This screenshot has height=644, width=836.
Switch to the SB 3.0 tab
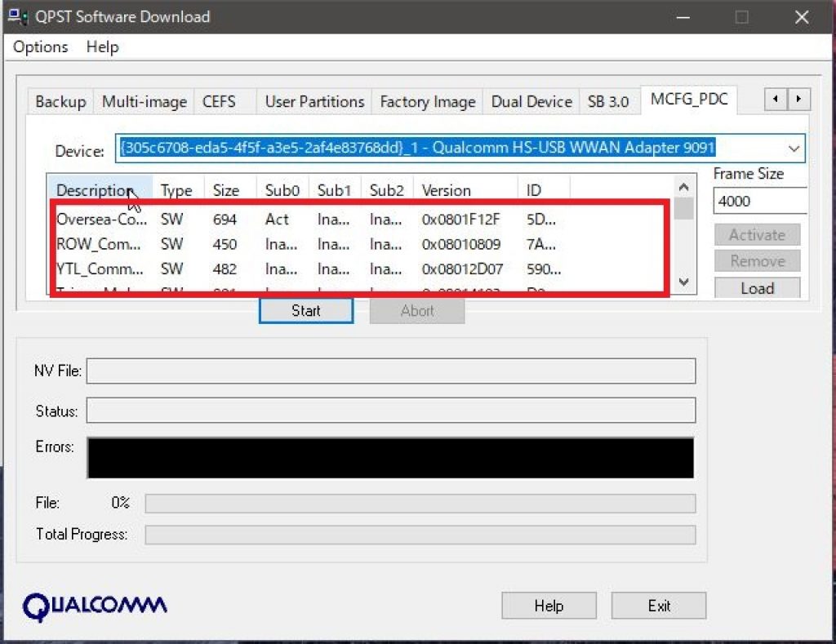(x=608, y=102)
